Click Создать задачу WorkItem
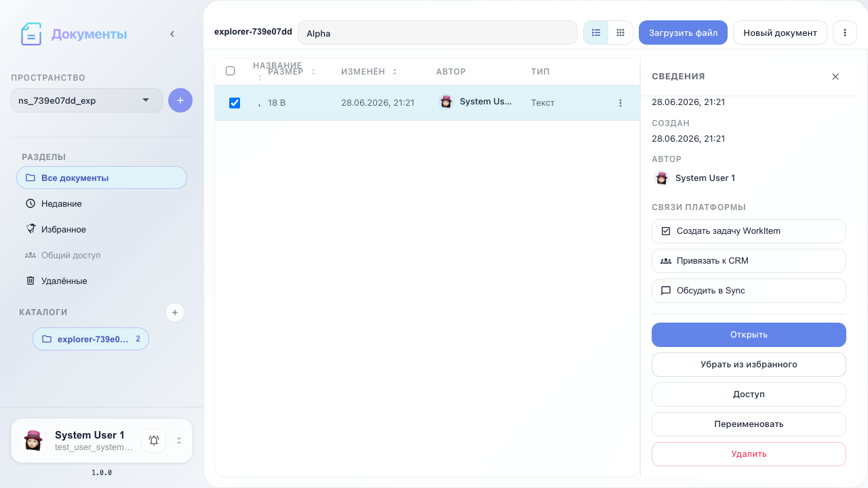Image resolution: width=868 pixels, height=488 pixels. (749, 231)
